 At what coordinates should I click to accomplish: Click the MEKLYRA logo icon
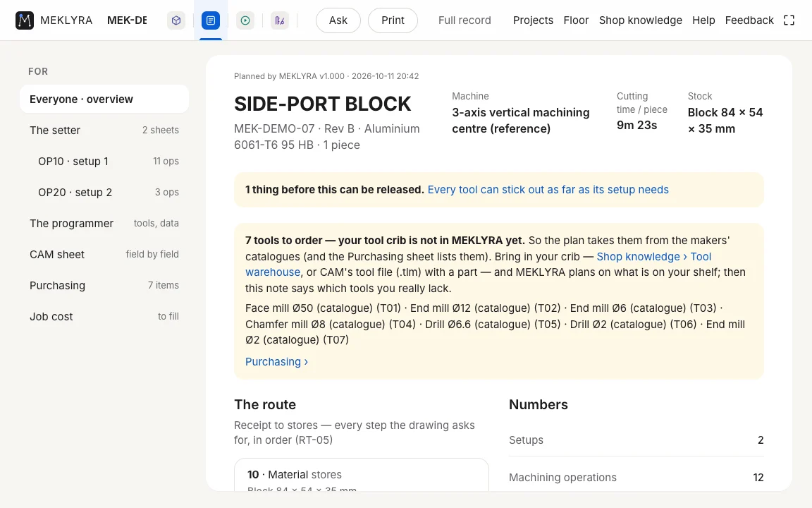click(25, 20)
